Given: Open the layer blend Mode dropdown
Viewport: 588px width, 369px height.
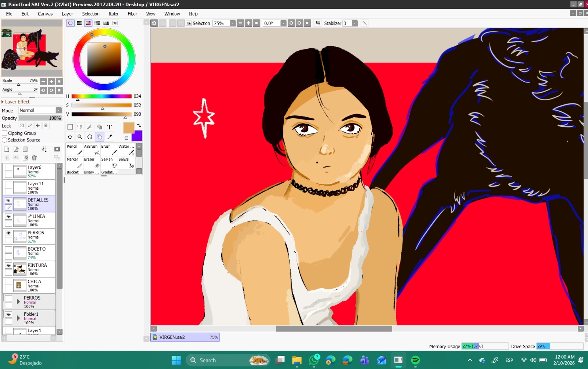Looking at the screenshot, I should coord(58,110).
